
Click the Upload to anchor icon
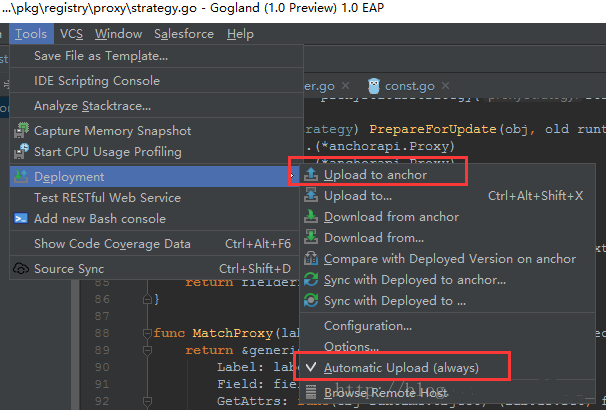311,175
